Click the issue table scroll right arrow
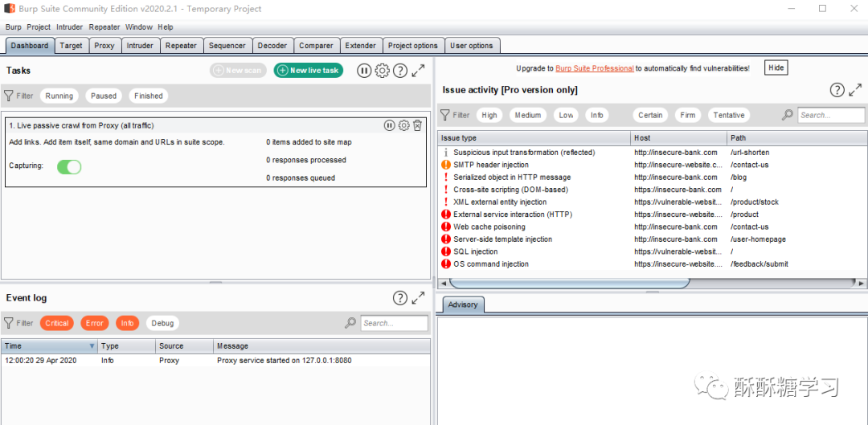 tap(862, 283)
